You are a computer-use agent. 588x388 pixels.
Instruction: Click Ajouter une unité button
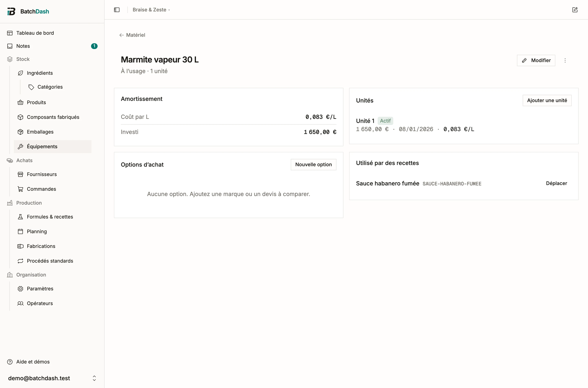pos(547,100)
